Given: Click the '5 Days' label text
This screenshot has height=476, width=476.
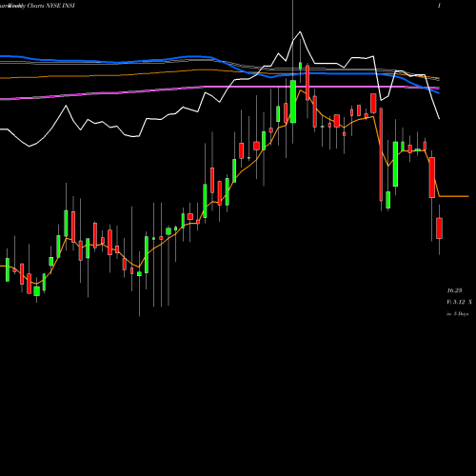Looking at the screenshot, I should coord(461,314).
